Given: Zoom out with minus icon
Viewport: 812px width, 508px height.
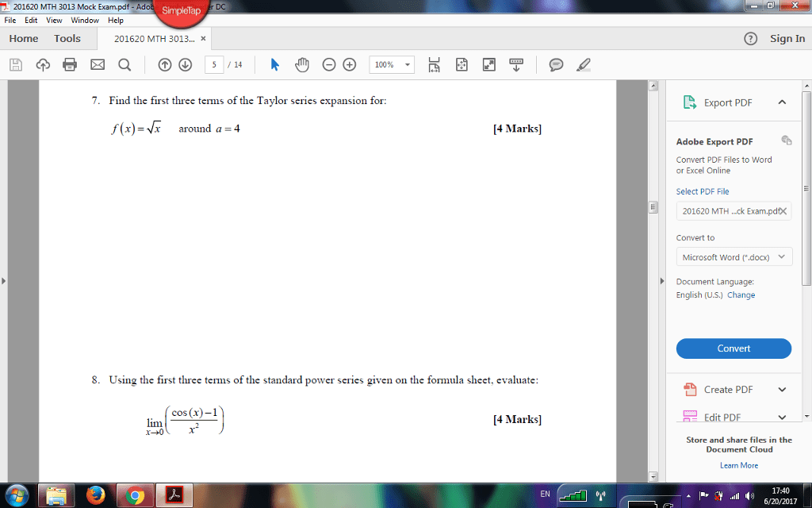Looking at the screenshot, I should tap(329, 65).
